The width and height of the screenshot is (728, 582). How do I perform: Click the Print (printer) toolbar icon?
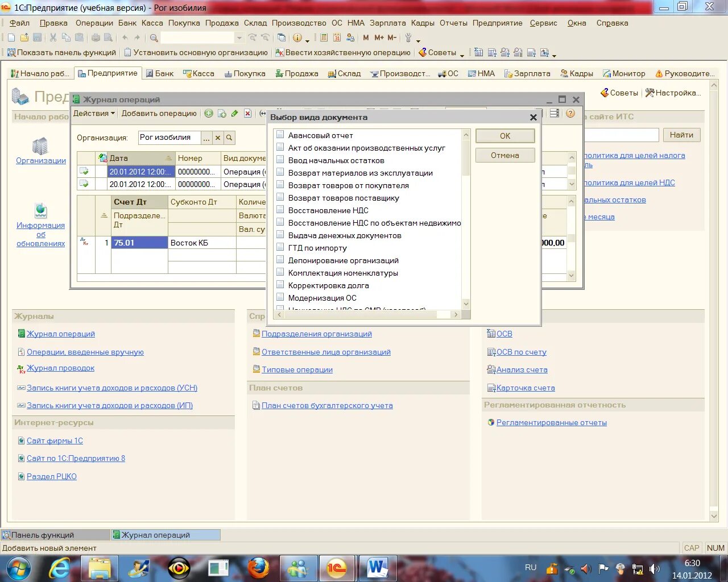pyautogui.click(x=96, y=38)
